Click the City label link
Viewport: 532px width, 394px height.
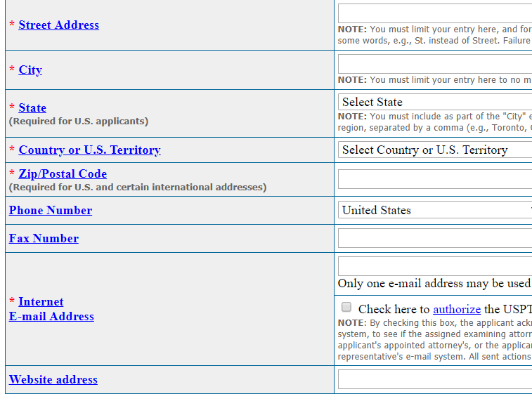(30, 70)
